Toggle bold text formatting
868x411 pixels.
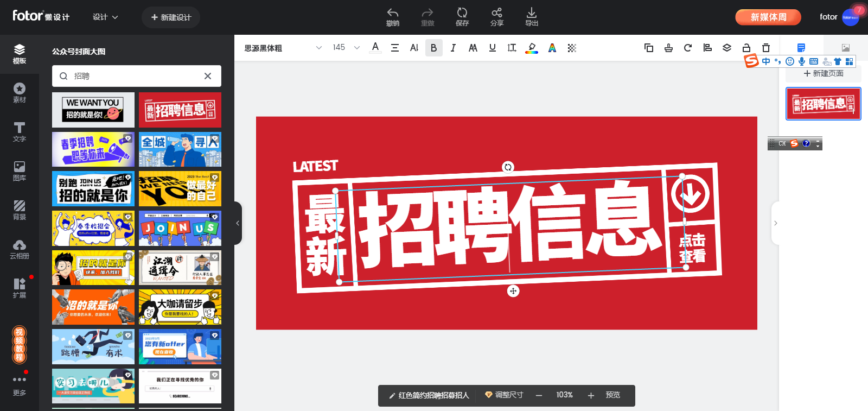[x=433, y=48]
